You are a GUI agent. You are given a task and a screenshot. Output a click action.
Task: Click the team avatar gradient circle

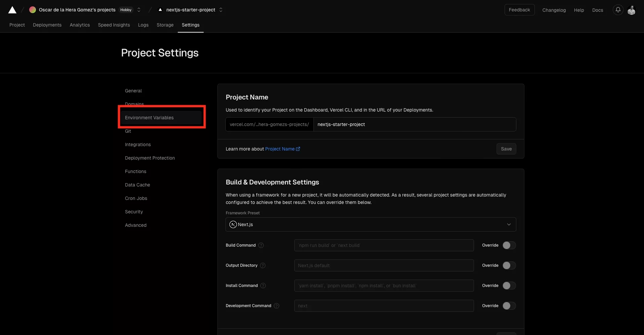[33, 10]
